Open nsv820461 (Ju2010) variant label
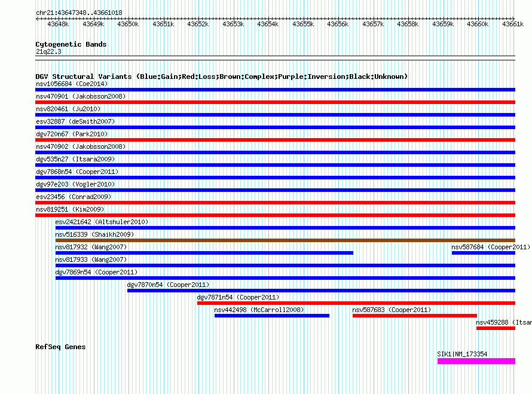The image size is (532, 394). 68,109
